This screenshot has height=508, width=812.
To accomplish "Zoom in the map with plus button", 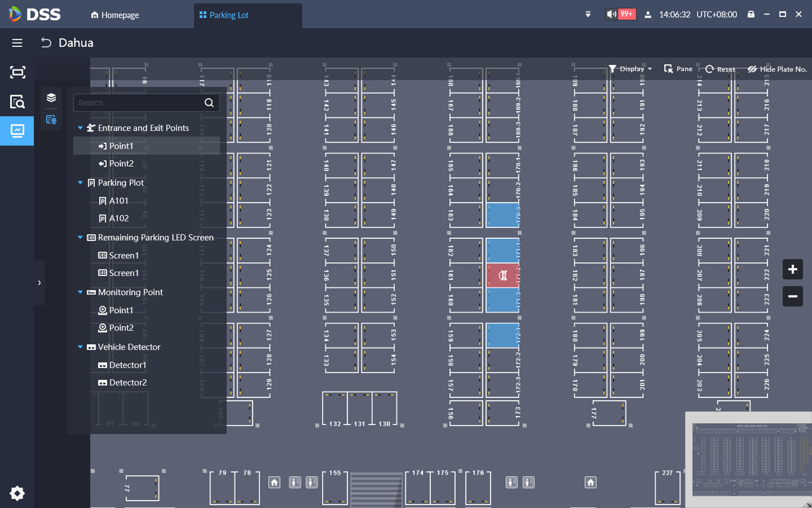I will tap(793, 269).
